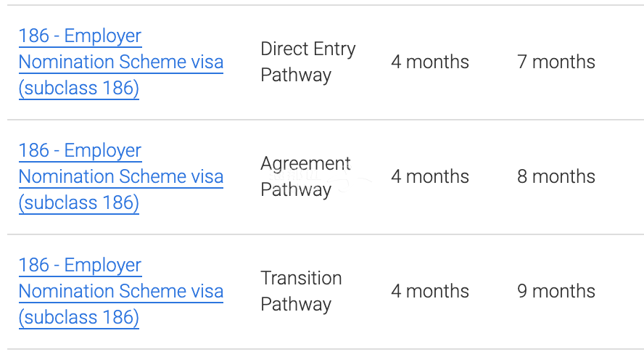This screenshot has width=644, height=357.
Task: Click '(subclass 186)' link text in Direct Entry row
Action: [x=78, y=88]
